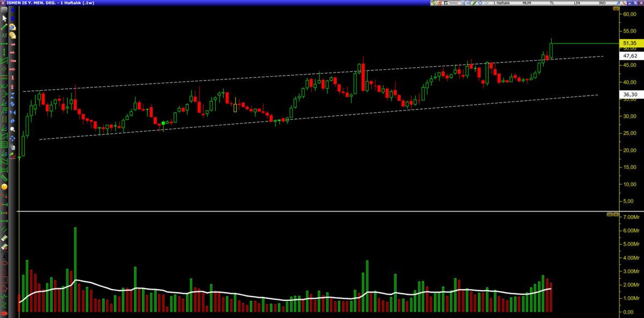
Task: Click the 25,00 price axis label
Action: (630, 133)
